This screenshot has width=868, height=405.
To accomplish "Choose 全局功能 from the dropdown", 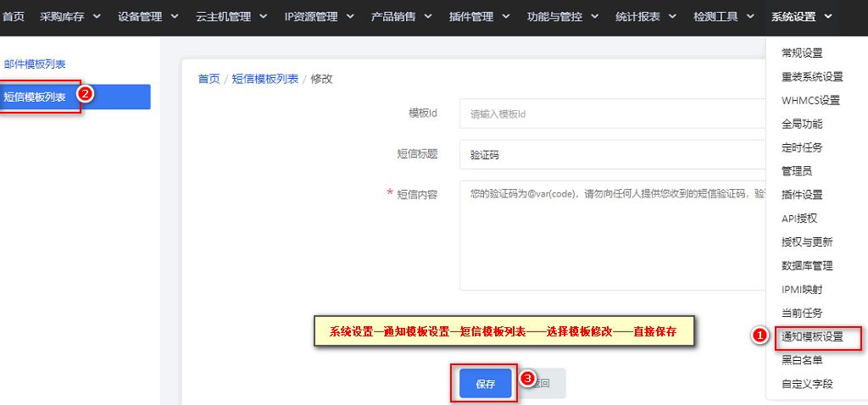I will click(x=802, y=124).
